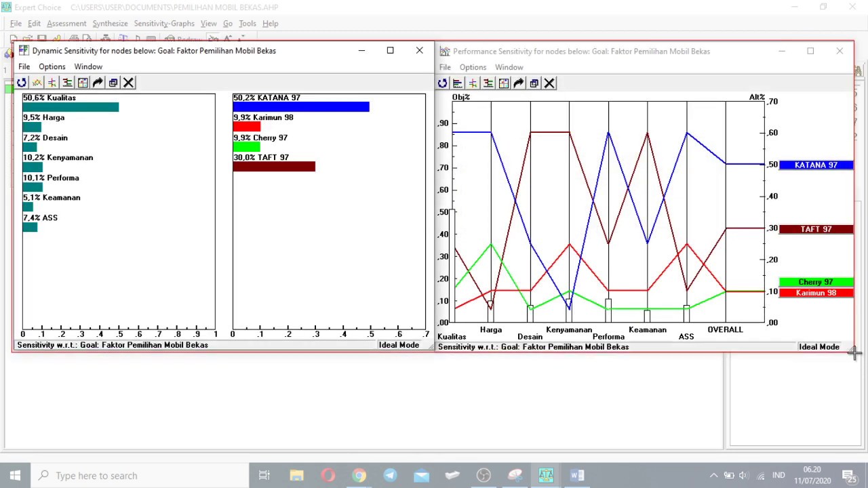Screen dimensions: 868x488
Task: Open Google Chrome from taskbar
Action: pyautogui.click(x=359, y=476)
